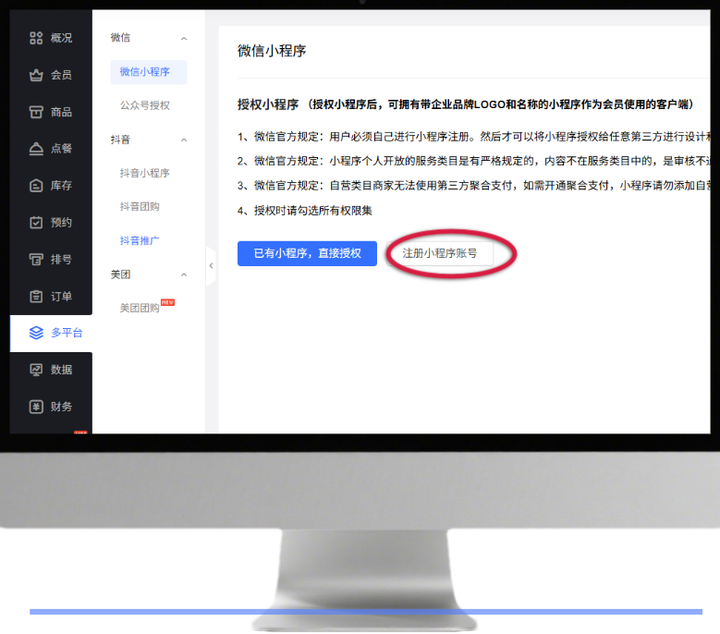Click the 订单 clipboard icon
The image size is (720, 634).
coord(36,296)
